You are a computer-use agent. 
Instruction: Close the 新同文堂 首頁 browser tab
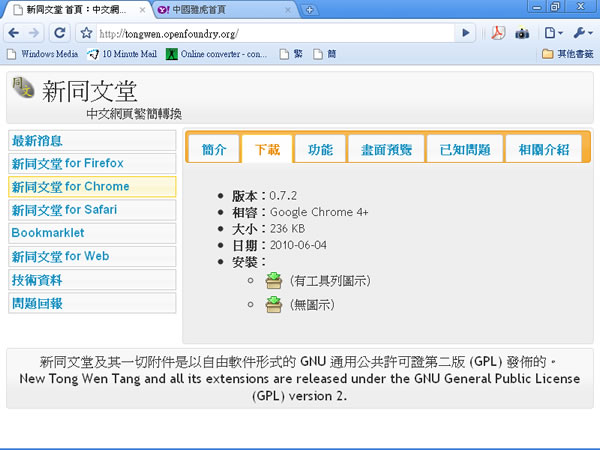coord(142,10)
